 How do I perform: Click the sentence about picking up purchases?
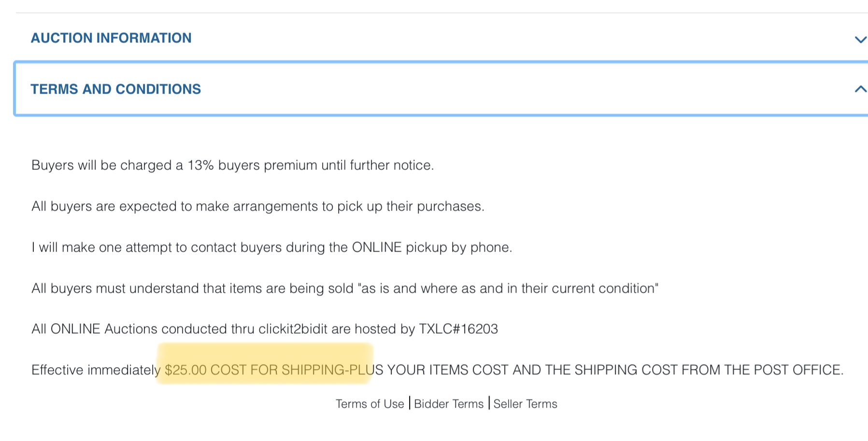click(257, 206)
